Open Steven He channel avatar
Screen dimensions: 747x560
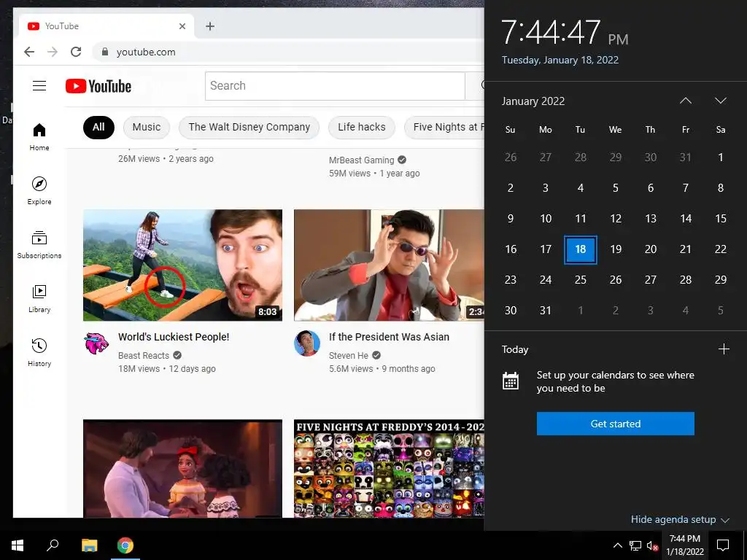tap(307, 343)
